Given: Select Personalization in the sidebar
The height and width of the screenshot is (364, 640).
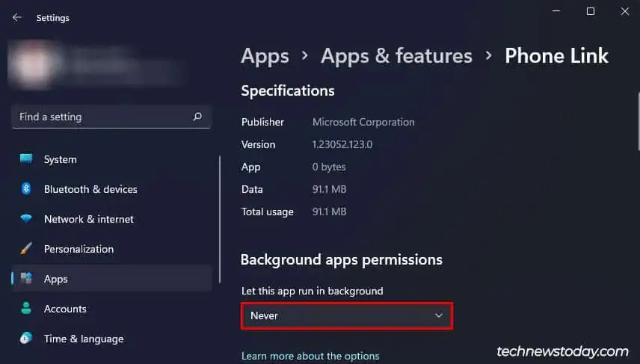Looking at the screenshot, I should pos(112,249).
